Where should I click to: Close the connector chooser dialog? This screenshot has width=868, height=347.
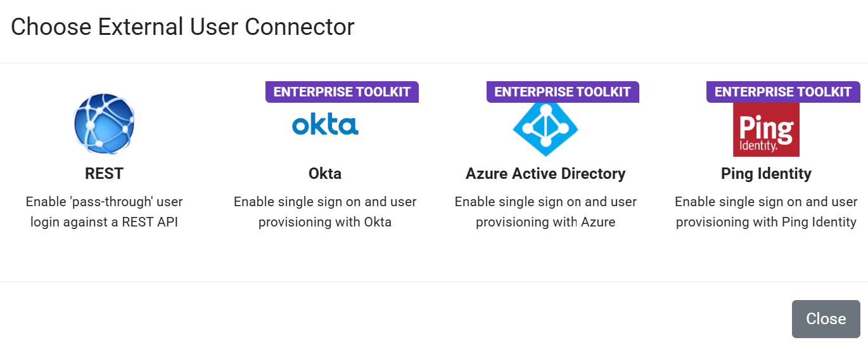pyautogui.click(x=826, y=318)
